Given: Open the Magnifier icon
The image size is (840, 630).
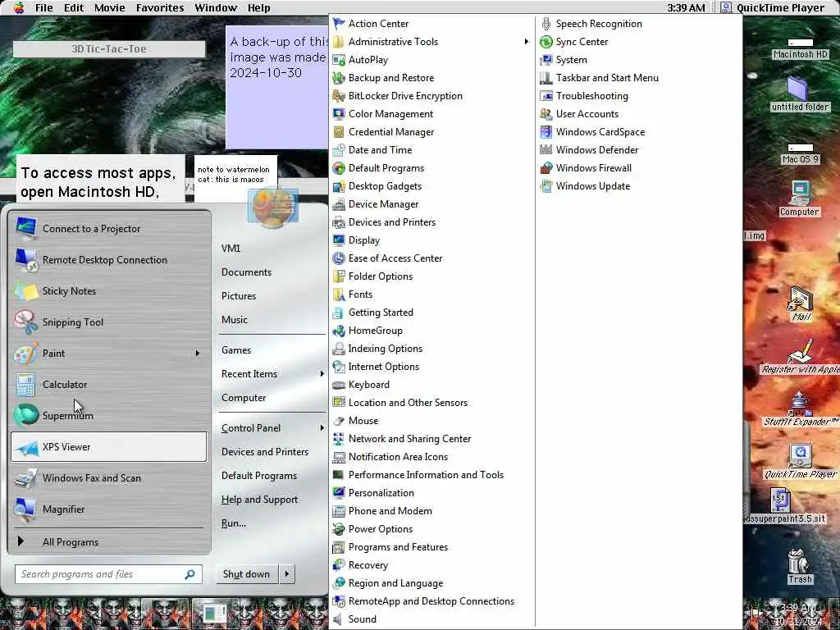Looking at the screenshot, I should [x=25, y=509].
